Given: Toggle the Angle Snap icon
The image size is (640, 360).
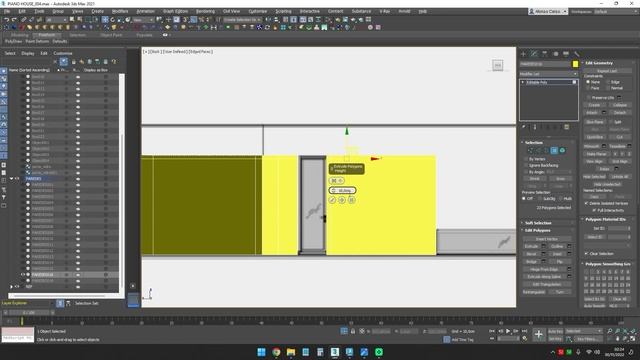Looking at the screenshot, I should pyautogui.click(x=193, y=20).
